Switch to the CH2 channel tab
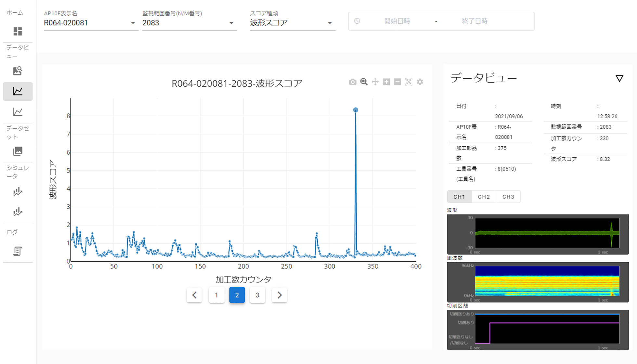The image size is (637, 364). (484, 197)
